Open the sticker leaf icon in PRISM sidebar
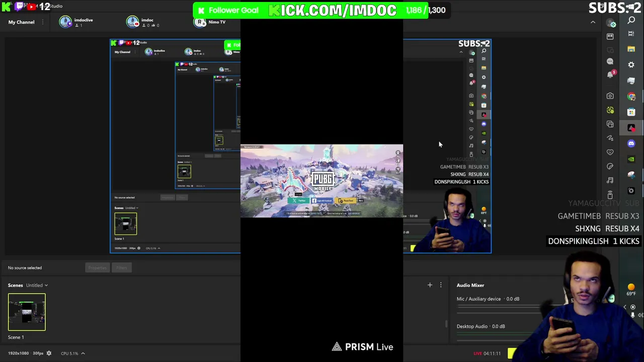The width and height of the screenshot is (644, 362). (610, 166)
